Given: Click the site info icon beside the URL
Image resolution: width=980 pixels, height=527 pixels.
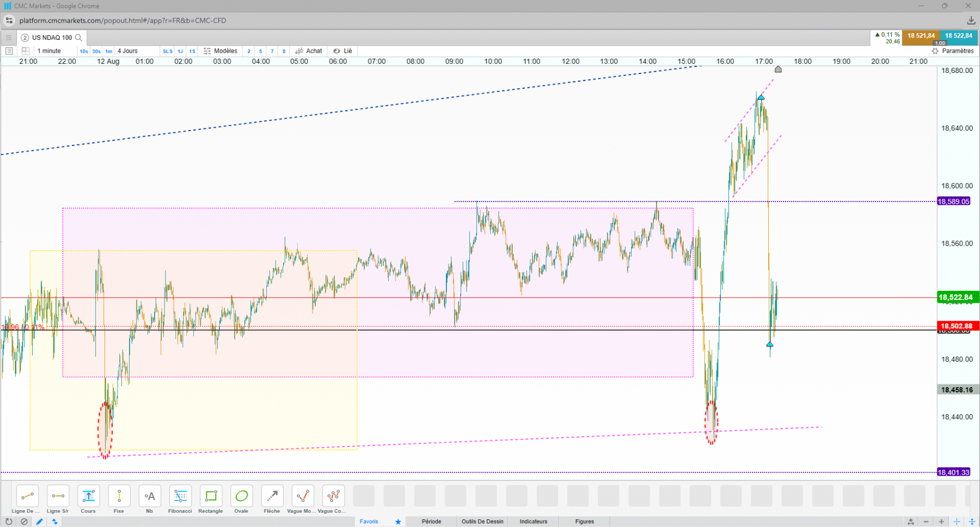Looking at the screenshot, I should click(x=9, y=21).
